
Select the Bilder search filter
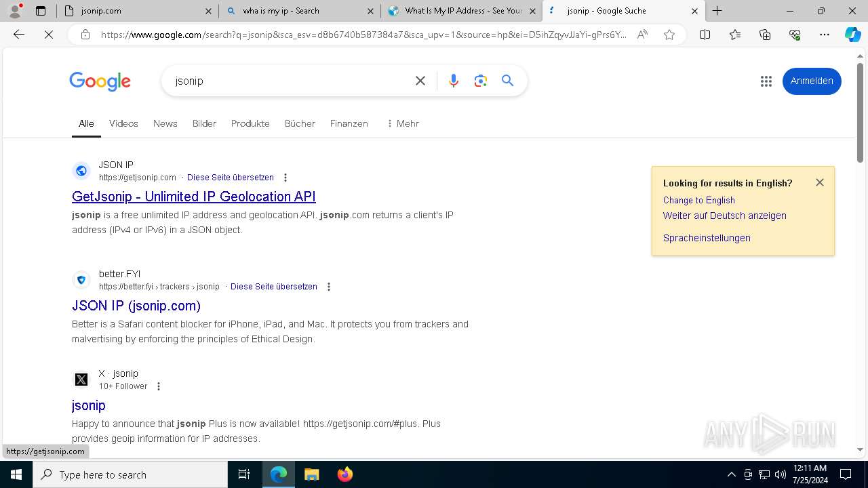(204, 123)
